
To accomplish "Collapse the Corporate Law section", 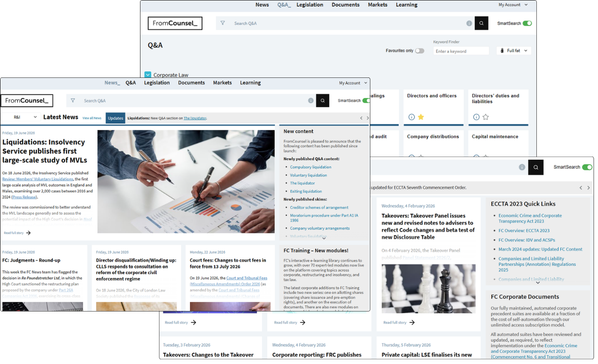I will point(148,74).
